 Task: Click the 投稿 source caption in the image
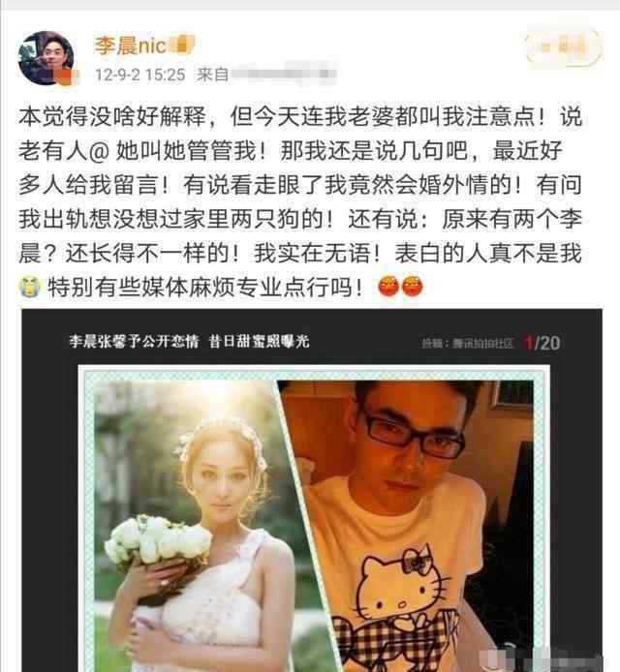(x=467, y=344)
